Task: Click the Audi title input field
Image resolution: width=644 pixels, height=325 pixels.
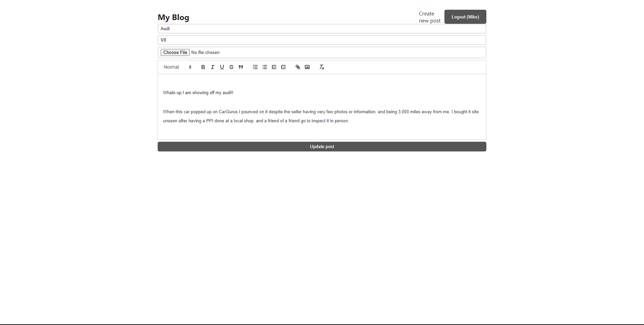Action: pyautogui.click(x=322, y=28)
